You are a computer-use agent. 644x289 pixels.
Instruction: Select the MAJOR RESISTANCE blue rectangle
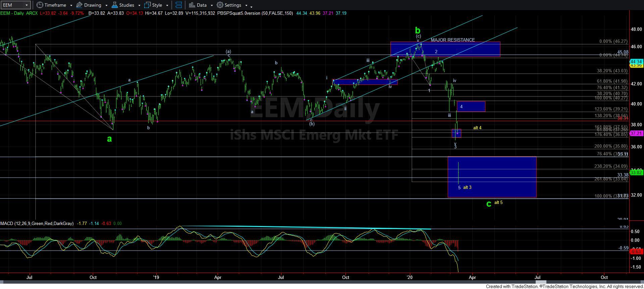[445, 49]
